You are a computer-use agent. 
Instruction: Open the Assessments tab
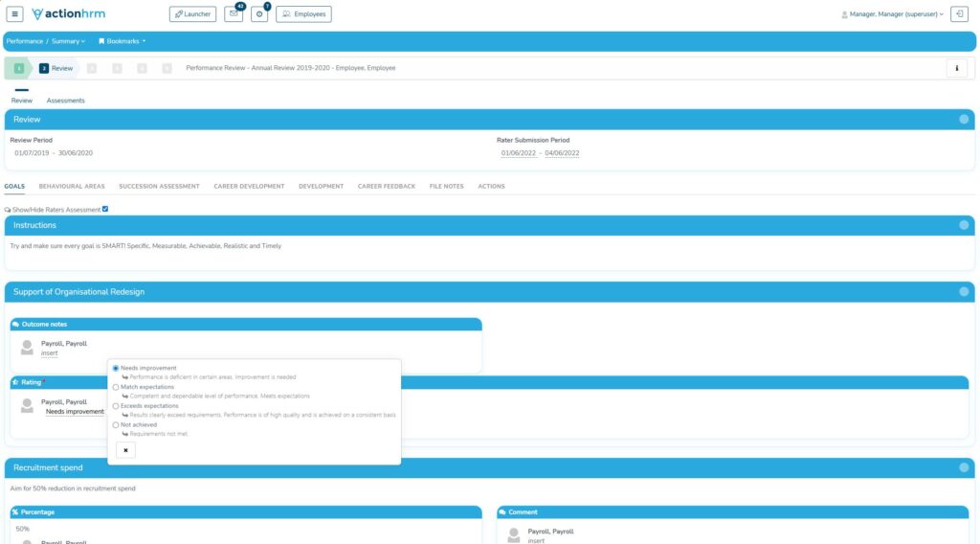[65, 101]
